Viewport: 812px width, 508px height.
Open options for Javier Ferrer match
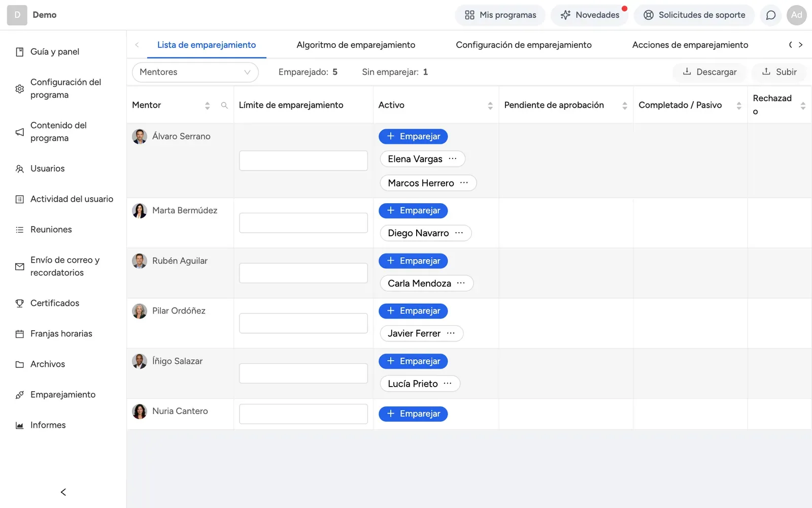coord(451,333)
